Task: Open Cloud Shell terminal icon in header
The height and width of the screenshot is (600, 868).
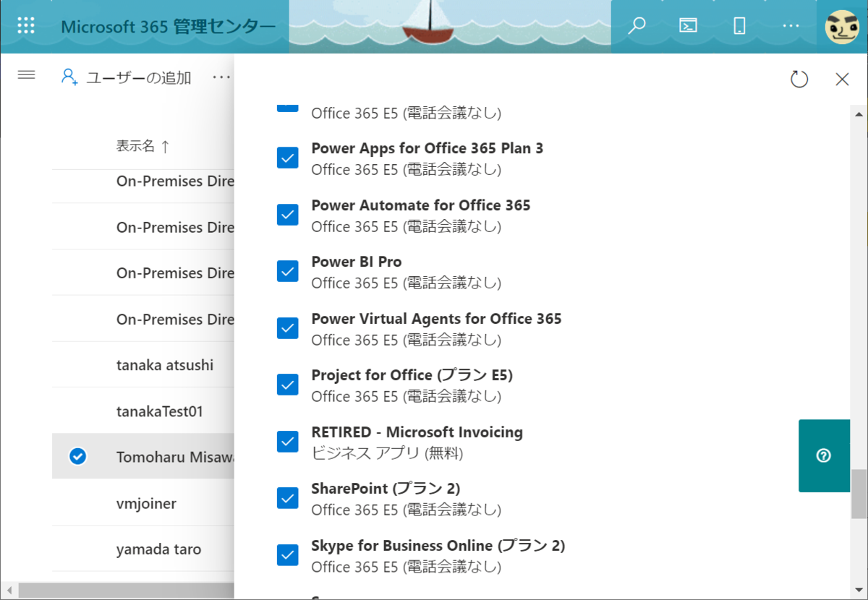Action: click(x=688, y=26)
